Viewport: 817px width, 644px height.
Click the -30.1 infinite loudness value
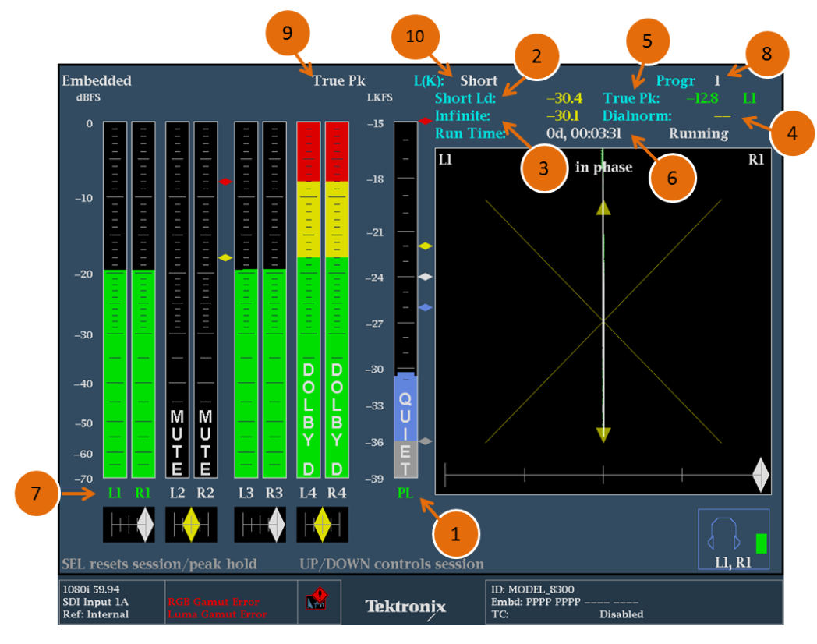pyautogui.click(x=563, y=115)
